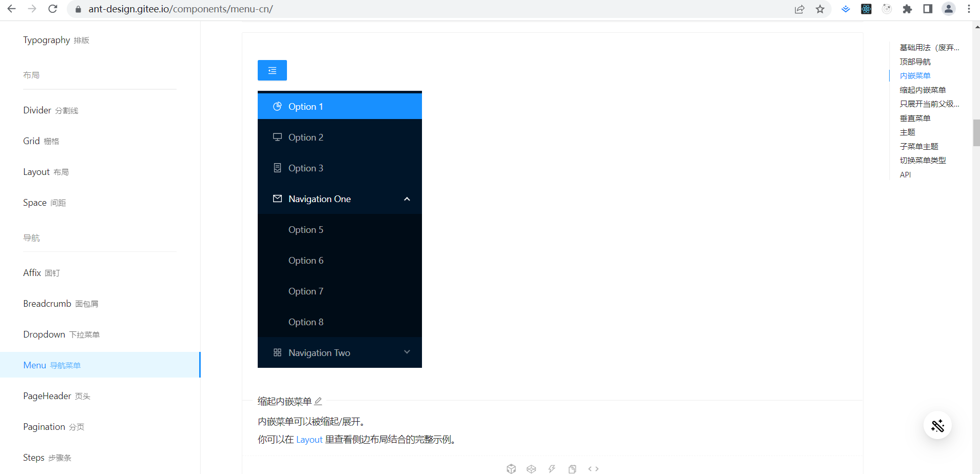Select Option 1 in the dark menu
980x474 pixels.
(305, 106)
